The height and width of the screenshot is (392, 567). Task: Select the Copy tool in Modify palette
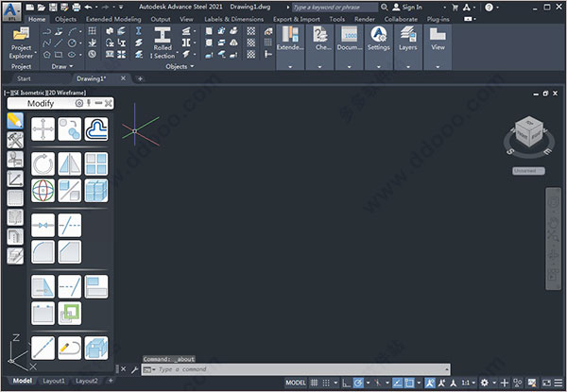coord(69,129)
